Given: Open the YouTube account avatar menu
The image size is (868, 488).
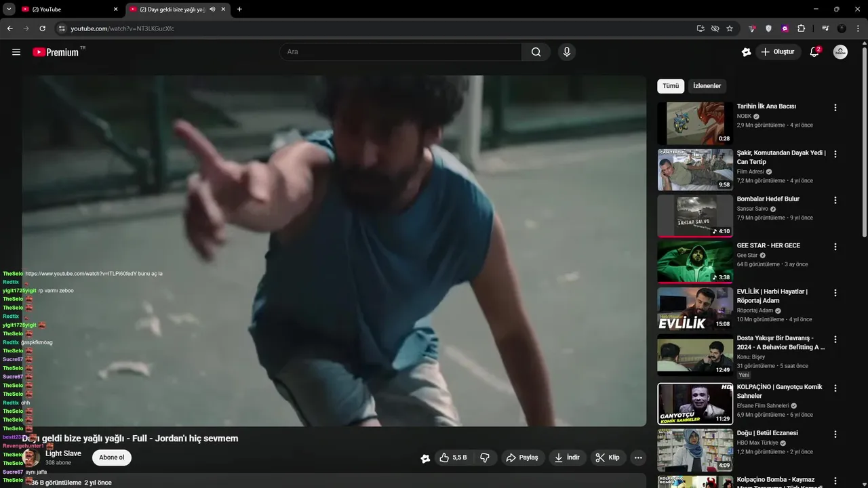Looking at the screenshot, I should click(840, 52).
